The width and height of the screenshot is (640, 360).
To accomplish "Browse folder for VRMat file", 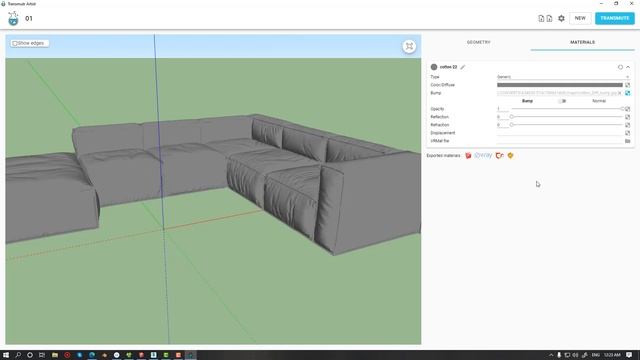I will click(x=627, y=141).
